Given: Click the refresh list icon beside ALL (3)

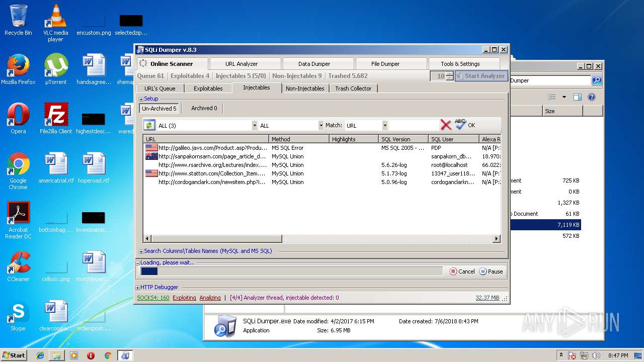Looking at the screenshot, I should click(149, 125).
